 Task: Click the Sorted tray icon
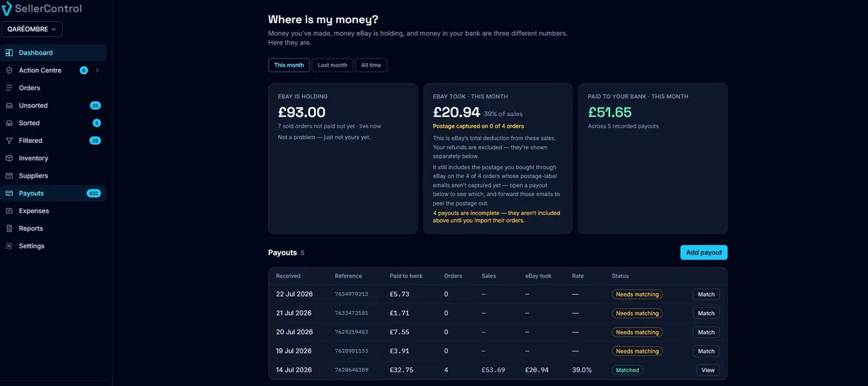[x=9, y=123]
